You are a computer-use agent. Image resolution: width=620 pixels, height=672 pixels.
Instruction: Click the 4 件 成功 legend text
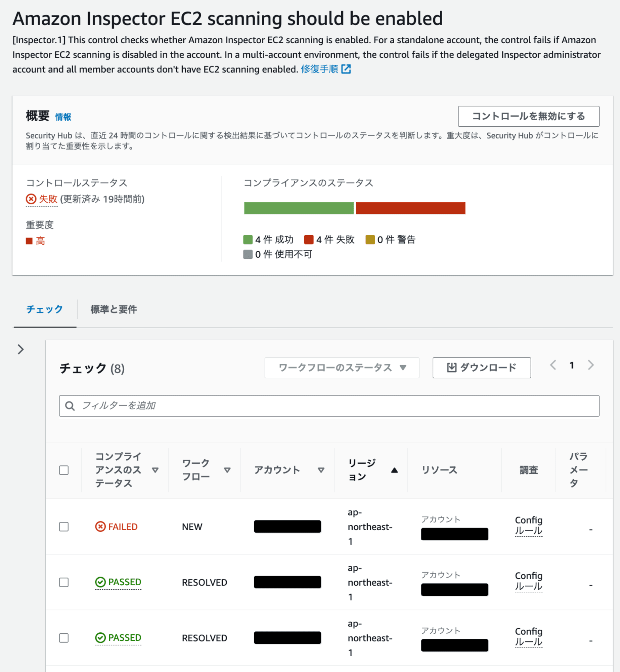pyautogui.click(x=274, y=240)
